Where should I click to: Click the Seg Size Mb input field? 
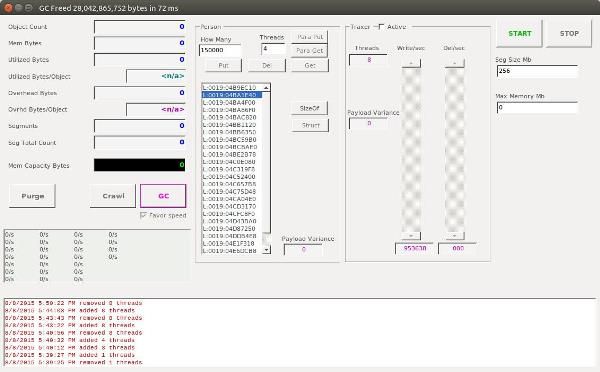(537, 71)
